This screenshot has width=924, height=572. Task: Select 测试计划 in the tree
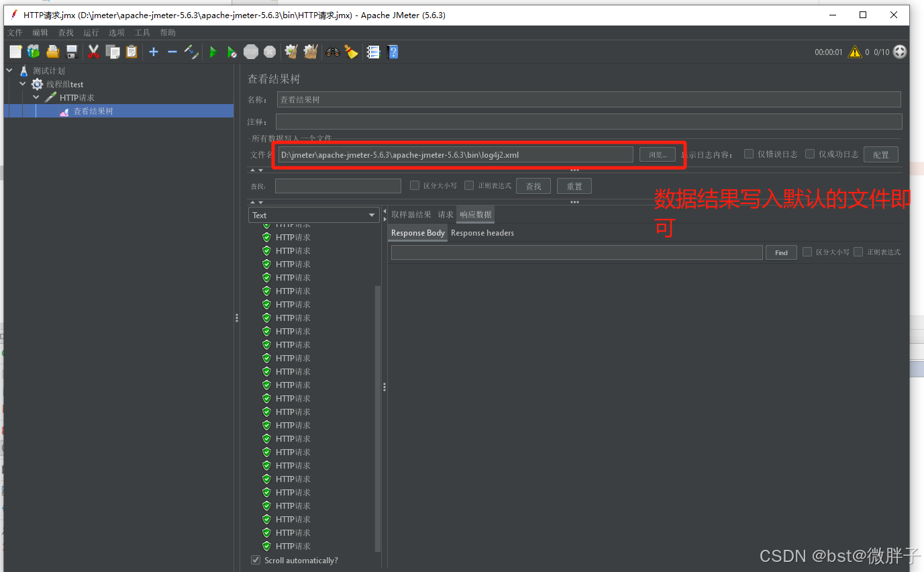[49, 70]
